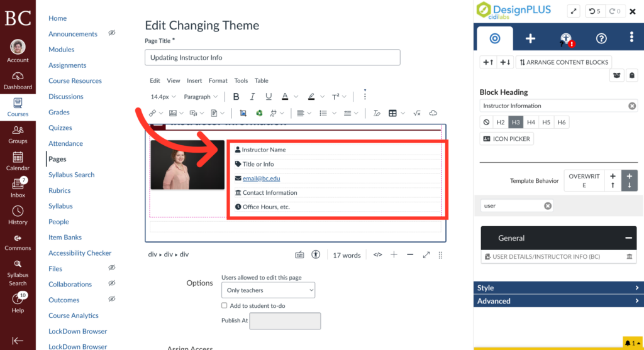Expand the Advanced section
This screenshot has width=644, height=350.
558,301
